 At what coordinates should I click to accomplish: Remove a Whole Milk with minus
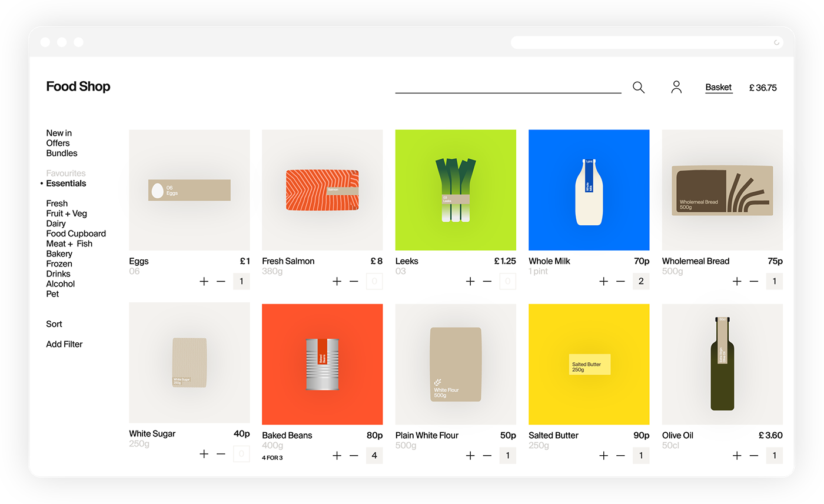pos(620,282)
